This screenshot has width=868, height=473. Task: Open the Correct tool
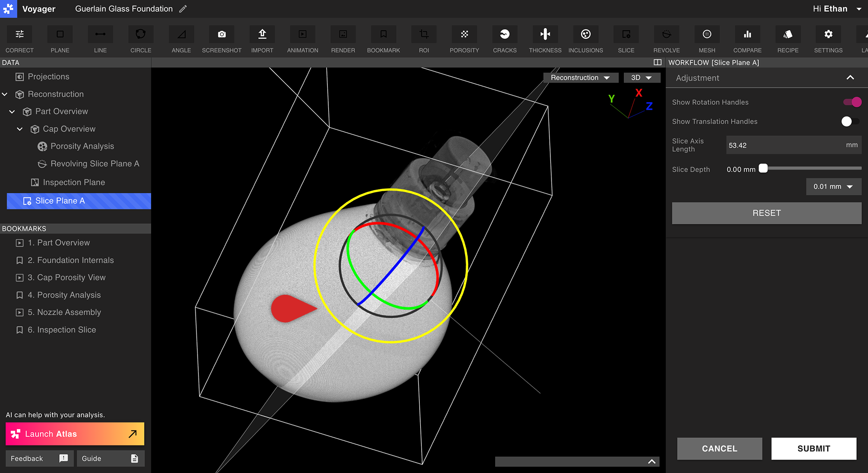(x=19, y=40)
